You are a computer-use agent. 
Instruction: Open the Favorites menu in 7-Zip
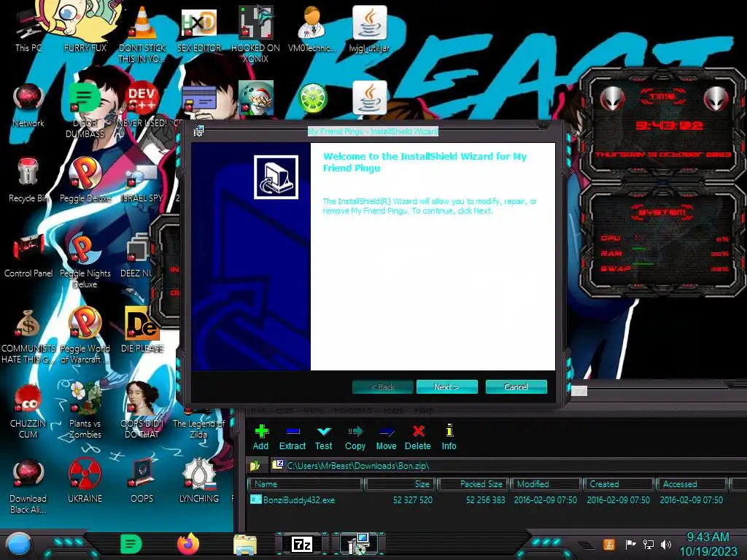(353, 410)
